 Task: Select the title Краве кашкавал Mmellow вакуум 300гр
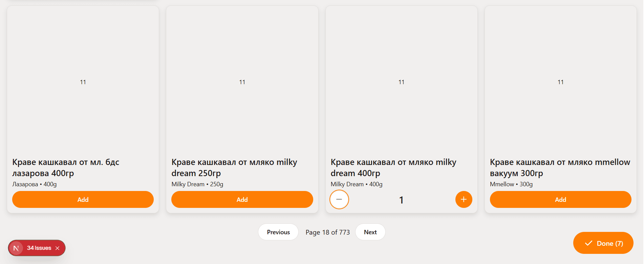click(x=560, y=168)
